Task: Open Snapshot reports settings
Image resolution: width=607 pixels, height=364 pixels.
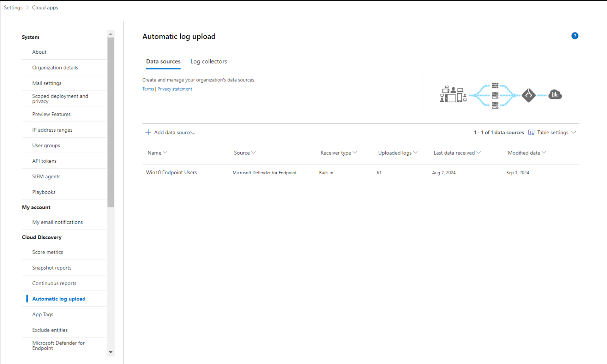Action: click(x=52, y=268)
